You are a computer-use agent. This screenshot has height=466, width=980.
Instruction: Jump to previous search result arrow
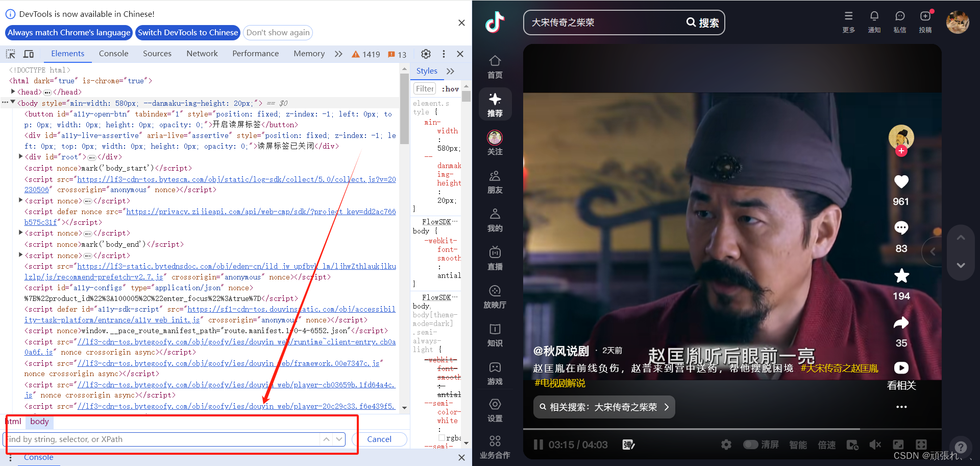(326, 439)
